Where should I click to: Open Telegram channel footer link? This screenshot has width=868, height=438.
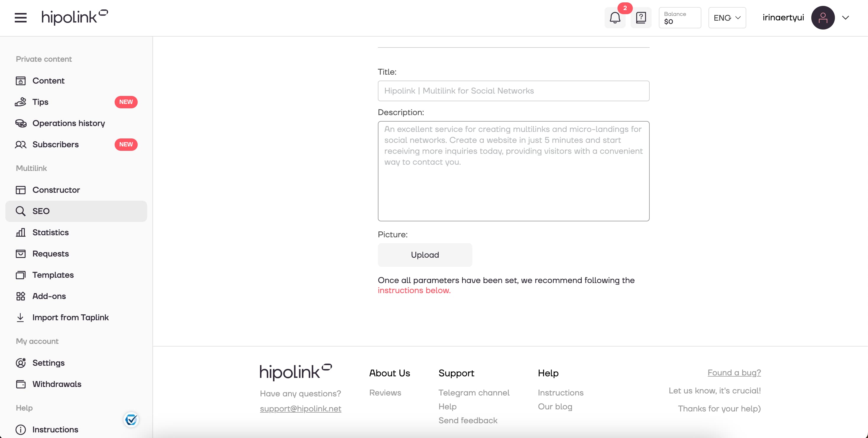[474, 393]
